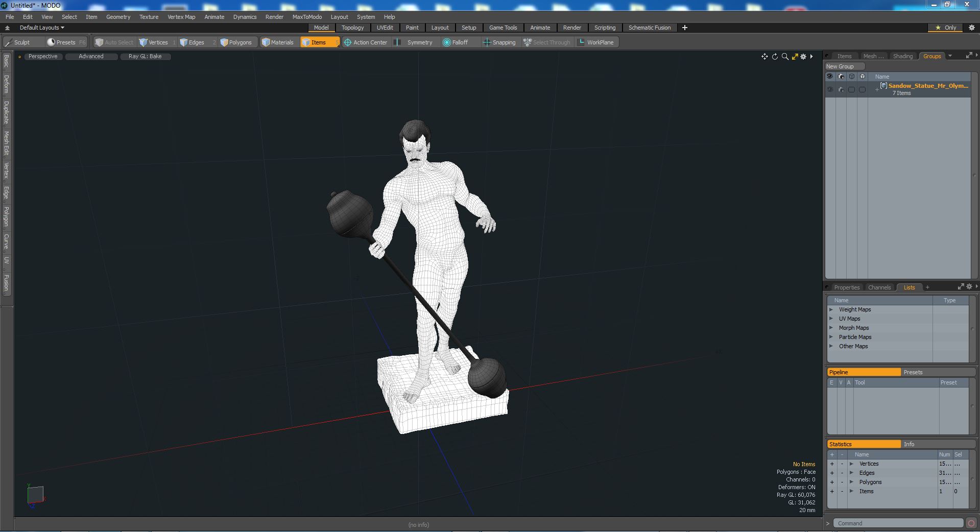Click the add layout tab plus icon
980x532 pixels.
coord(685,28)
